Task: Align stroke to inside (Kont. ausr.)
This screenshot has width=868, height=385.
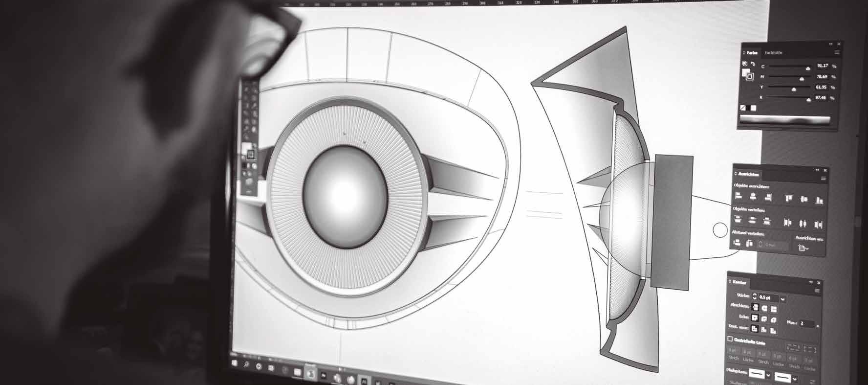Action: (x=763, y=329)
